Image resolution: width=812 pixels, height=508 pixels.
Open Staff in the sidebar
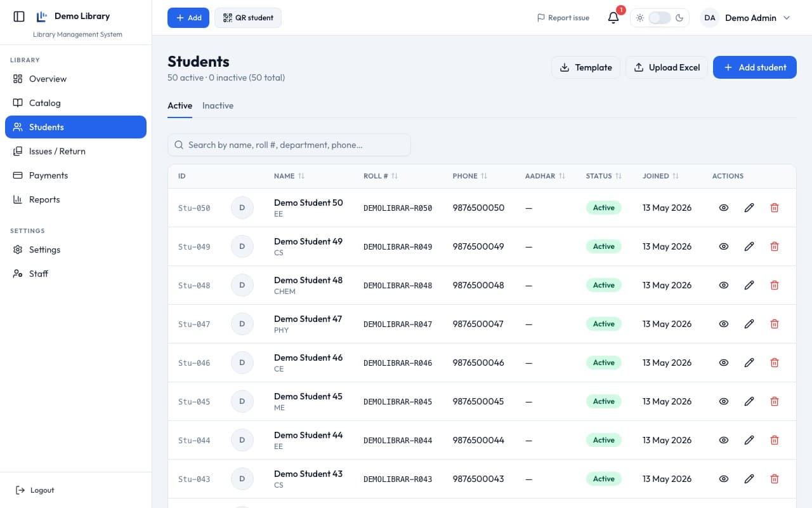coord(75,274)
